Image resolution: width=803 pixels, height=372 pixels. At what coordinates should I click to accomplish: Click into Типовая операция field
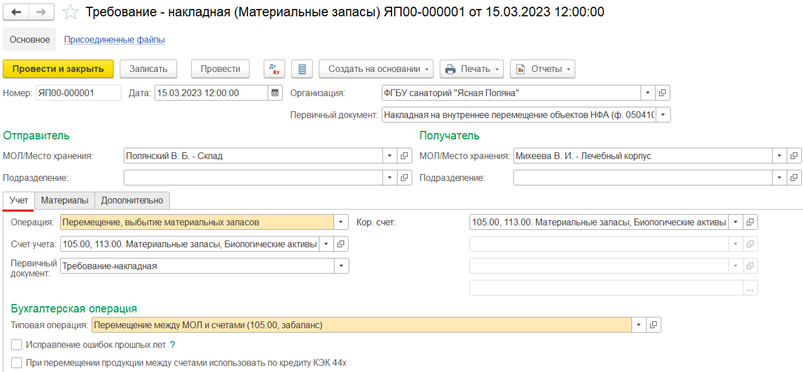362,324
